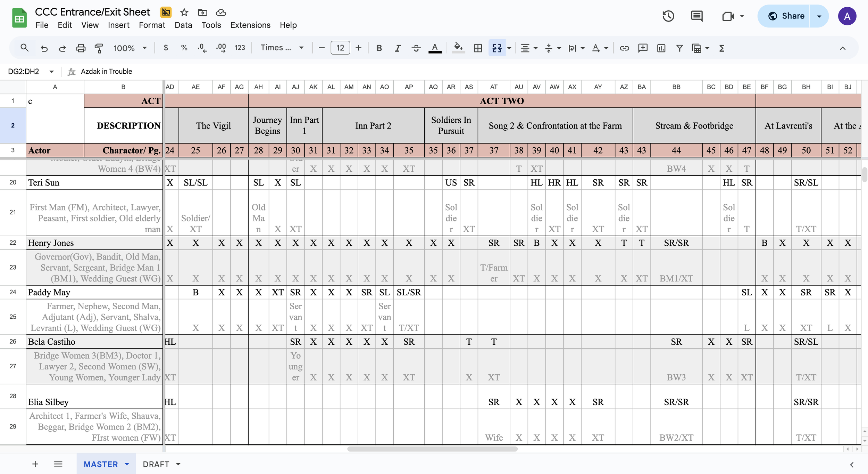
Task: Create a filter
Action: [x=679, y=48]
